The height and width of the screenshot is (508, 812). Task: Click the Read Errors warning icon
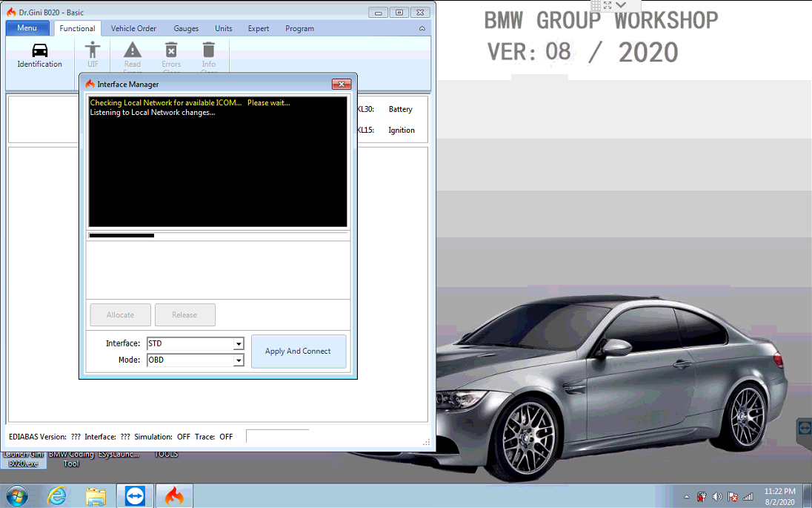pos(133,50)
